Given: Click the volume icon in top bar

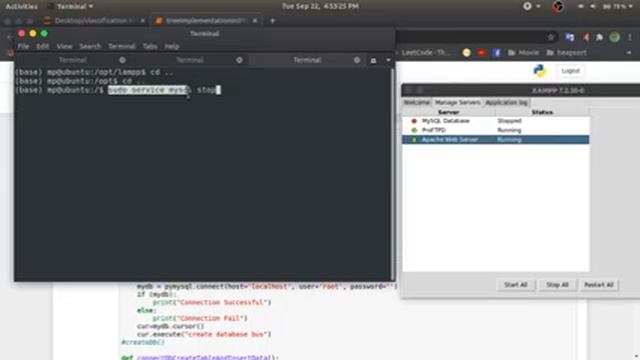Looking at the screenshot, I should 593,6.
